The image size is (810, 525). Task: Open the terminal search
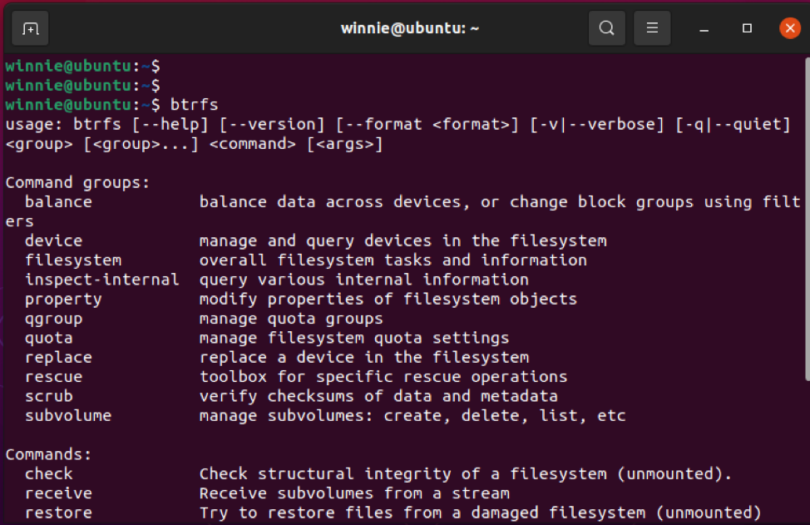[x=606, y=28]
